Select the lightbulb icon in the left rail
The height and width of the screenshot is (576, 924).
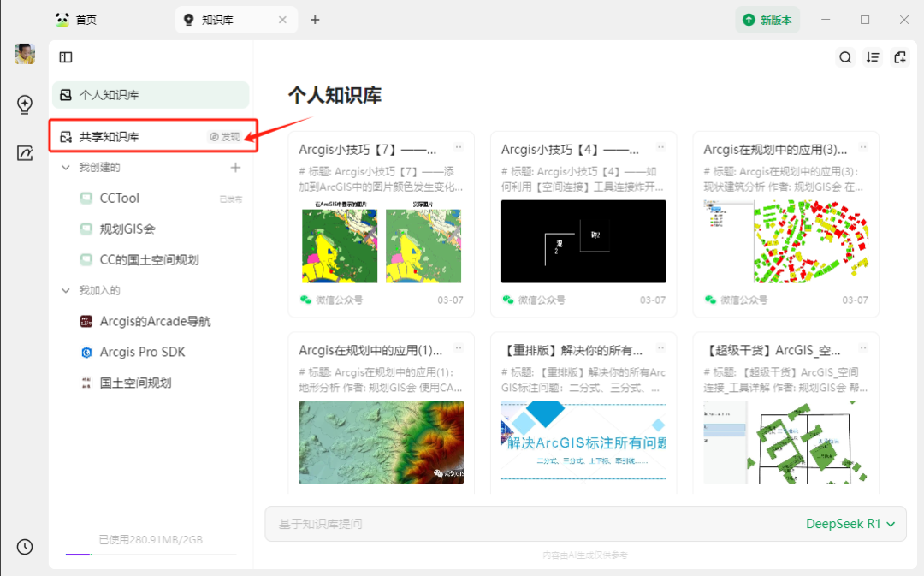pos(24,104)
